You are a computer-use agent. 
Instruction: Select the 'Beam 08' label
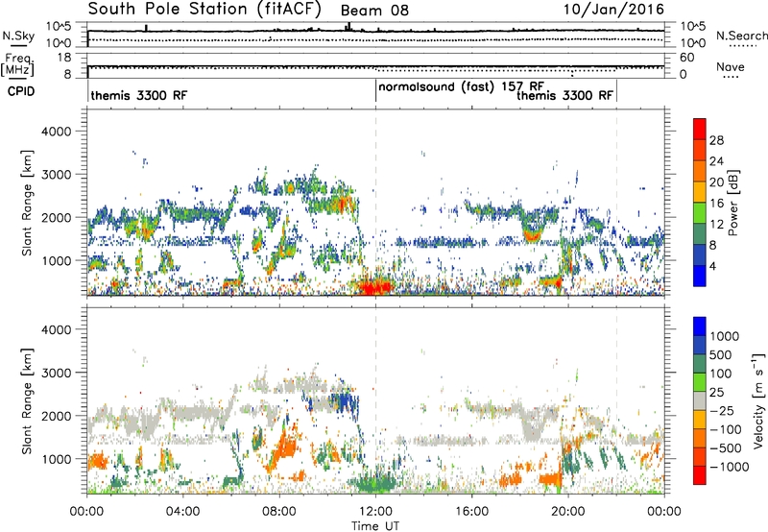point(374,11)
